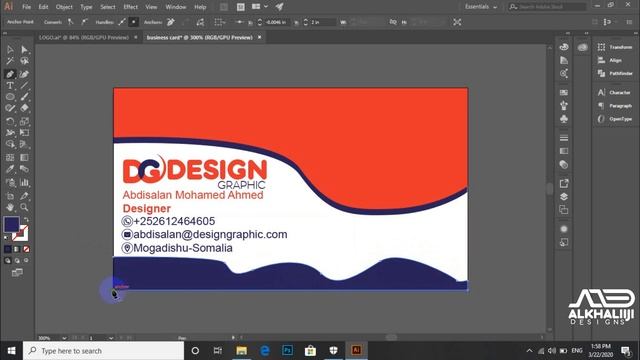
Task: Expand the zoom level dropdown
Action: click(x=64, y=338)
